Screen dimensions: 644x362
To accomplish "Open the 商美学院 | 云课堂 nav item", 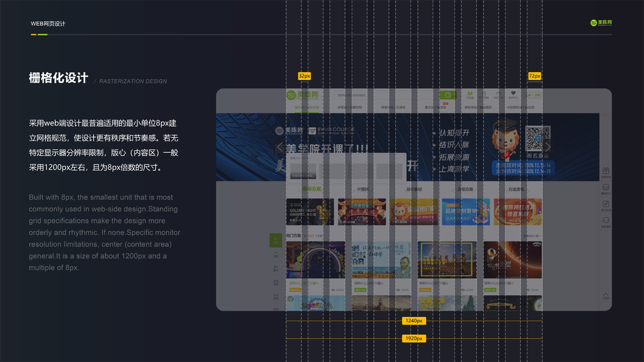I will click(x=393, y=107).
